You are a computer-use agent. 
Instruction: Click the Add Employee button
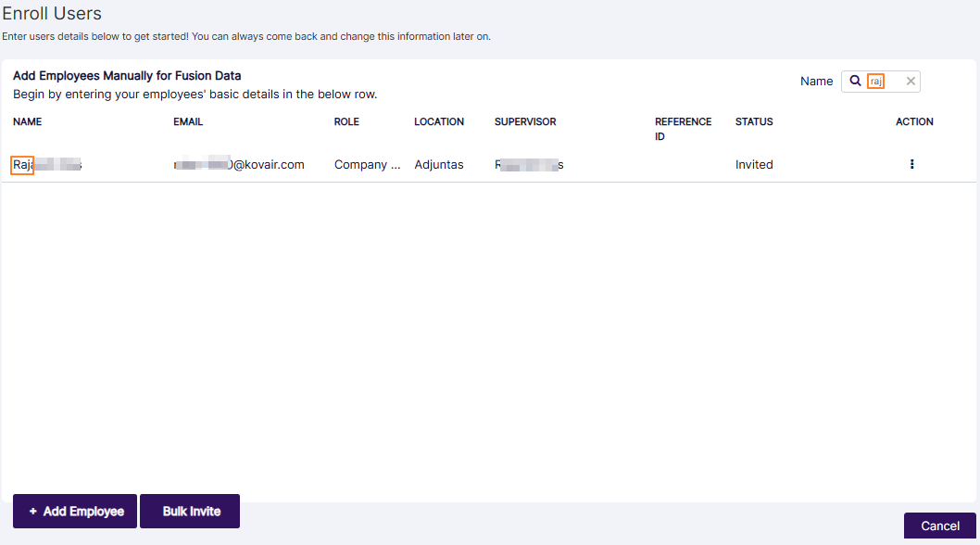coord(74,511)
